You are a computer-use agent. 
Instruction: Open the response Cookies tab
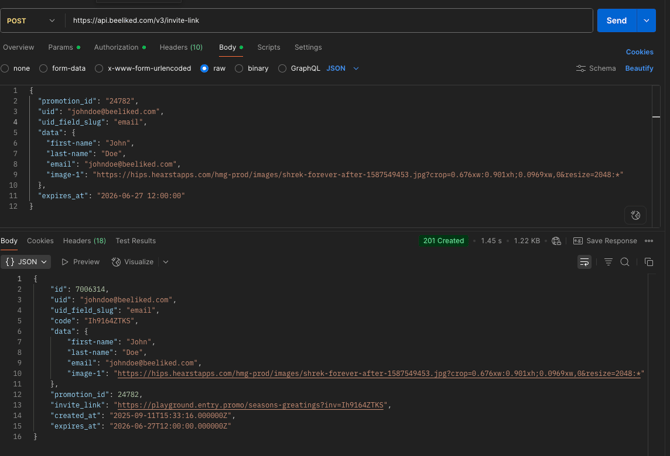pyautogui.click(x=40, y=241)
